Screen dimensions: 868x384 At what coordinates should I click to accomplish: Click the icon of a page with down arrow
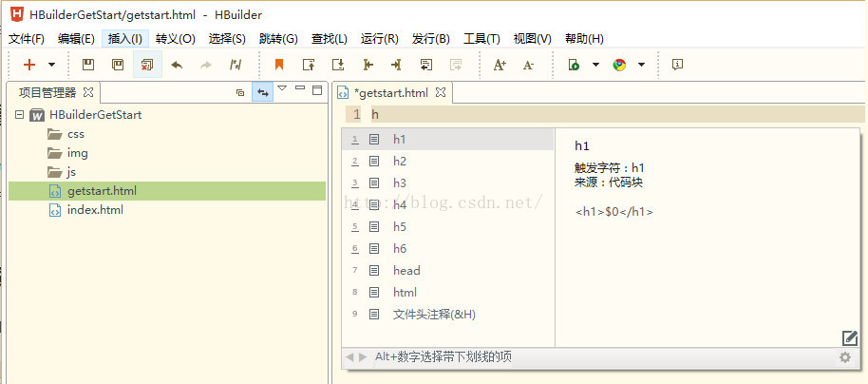[338, 65]
